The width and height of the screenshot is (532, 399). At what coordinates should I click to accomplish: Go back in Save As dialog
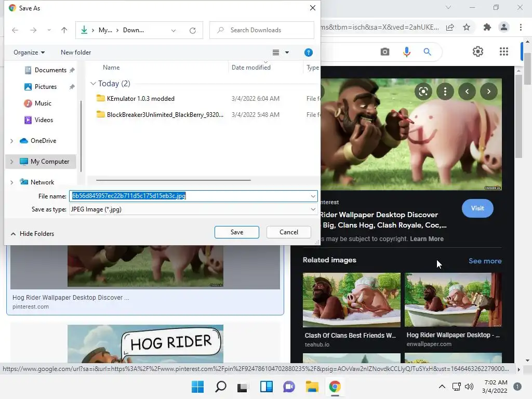tap(15, 30)
